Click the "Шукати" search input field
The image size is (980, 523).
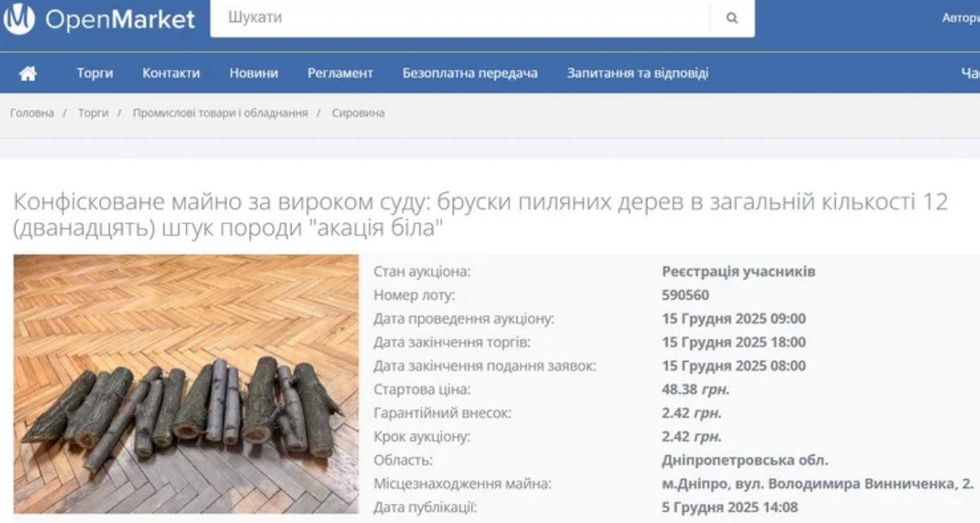[x=425, y=18]
